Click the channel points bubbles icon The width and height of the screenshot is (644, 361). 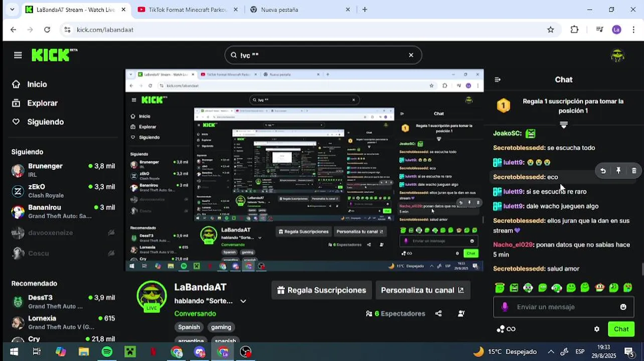(x=501, y=329)
